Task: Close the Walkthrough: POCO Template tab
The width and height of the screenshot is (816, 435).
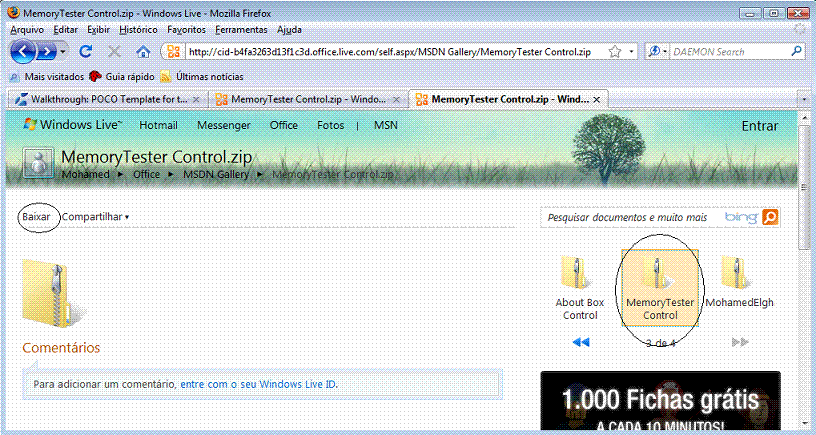Action: click(x=196, y=99)
